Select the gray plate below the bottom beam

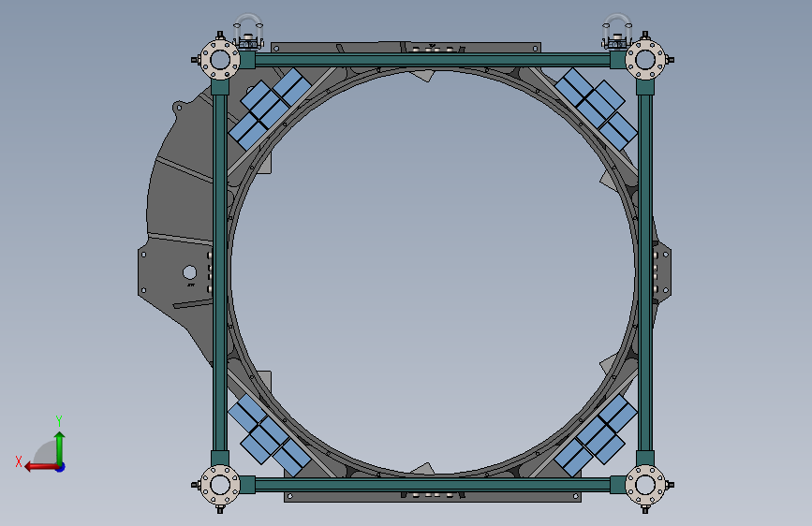click(433, 497)
